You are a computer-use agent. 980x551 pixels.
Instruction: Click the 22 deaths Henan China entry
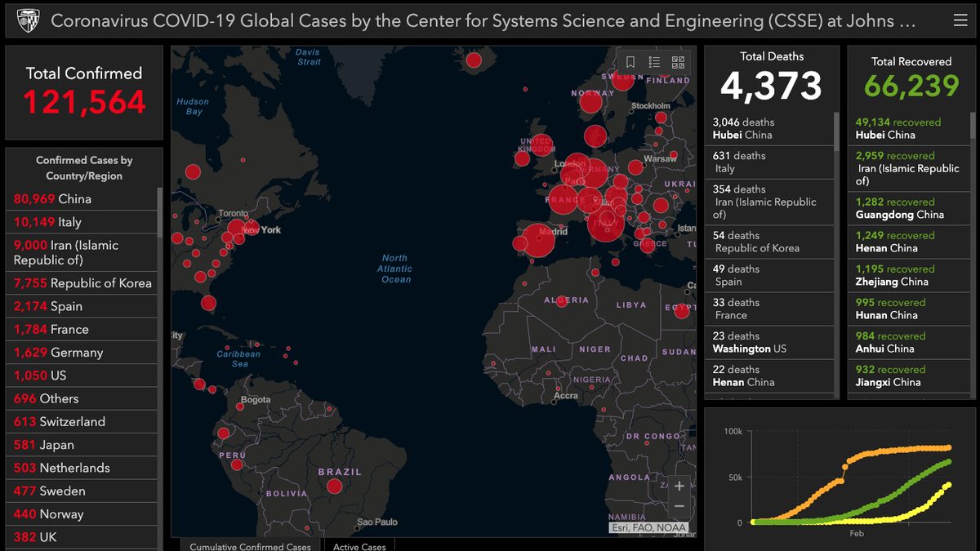click(x=768, y=376)
